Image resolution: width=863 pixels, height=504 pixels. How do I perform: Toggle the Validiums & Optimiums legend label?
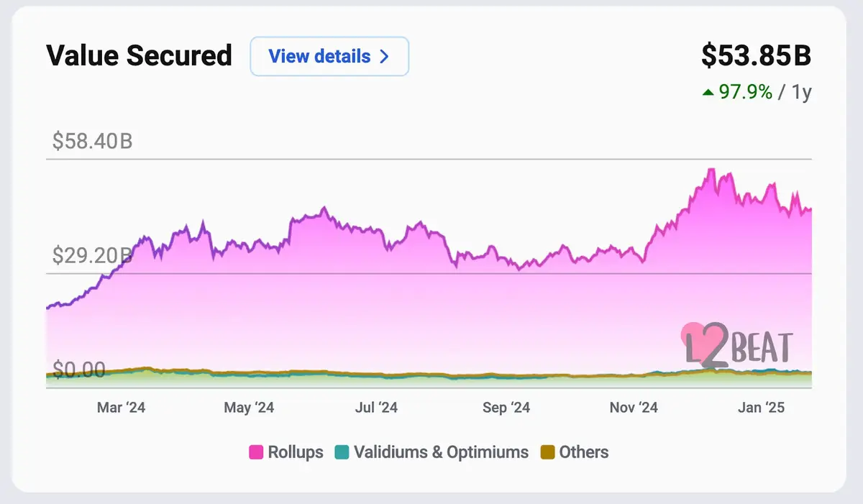coord(441,452)
